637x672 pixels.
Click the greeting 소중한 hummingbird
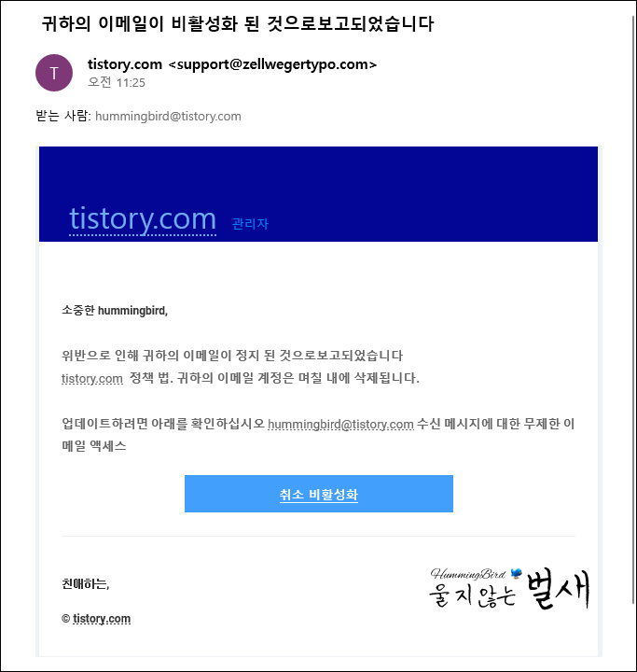coord(115,310)
